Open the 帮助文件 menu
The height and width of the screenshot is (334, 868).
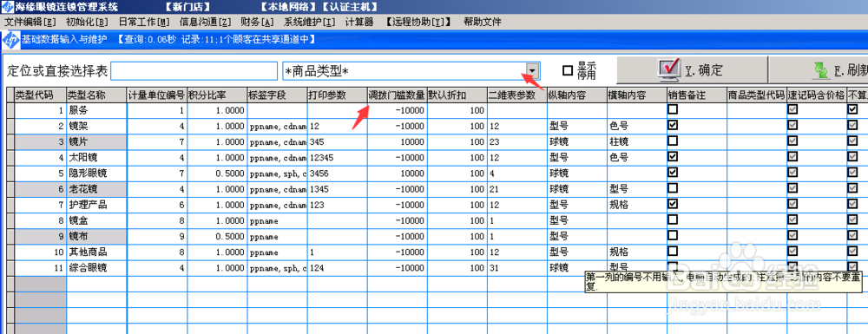482,22
